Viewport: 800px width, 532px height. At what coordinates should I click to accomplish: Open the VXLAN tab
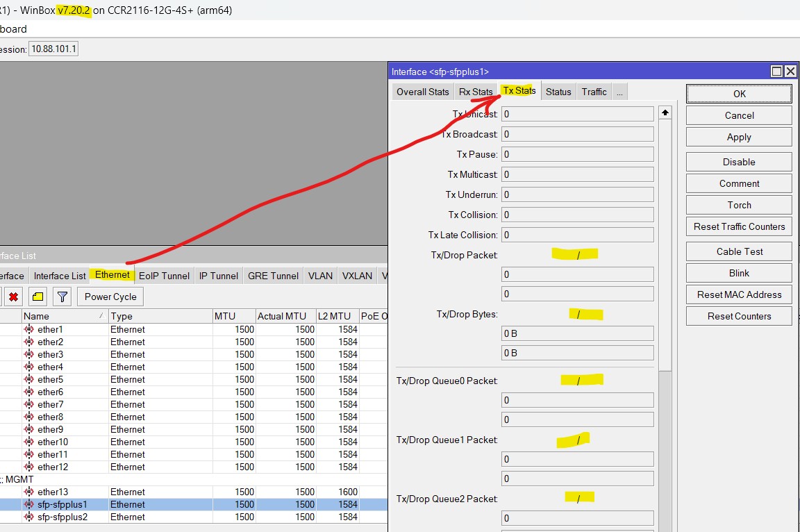pyautogui.click(x=357, y=276)
